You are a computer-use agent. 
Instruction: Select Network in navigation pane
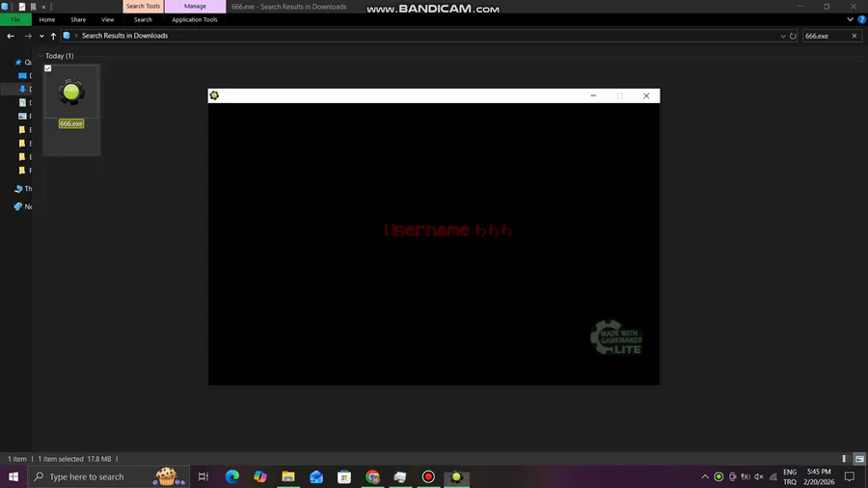(23, 206)
